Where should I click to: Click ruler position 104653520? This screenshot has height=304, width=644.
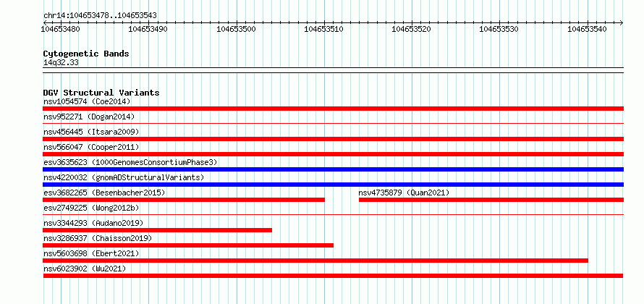click(x=412, y=29)
